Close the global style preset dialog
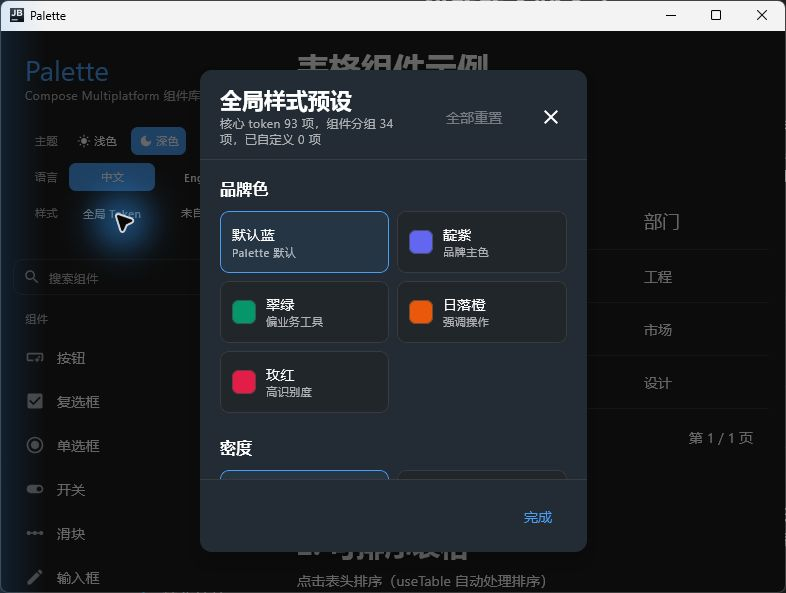 550,117
